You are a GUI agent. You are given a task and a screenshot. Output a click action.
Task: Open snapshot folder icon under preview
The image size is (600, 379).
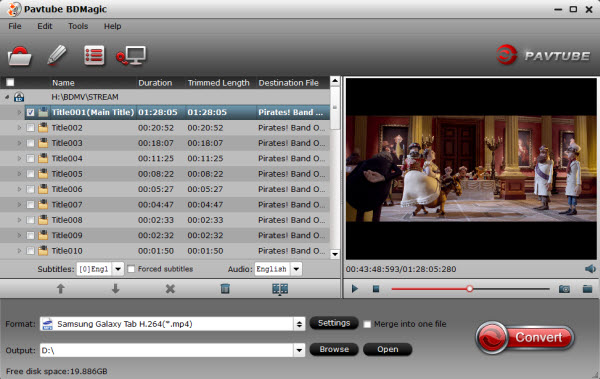587,289
